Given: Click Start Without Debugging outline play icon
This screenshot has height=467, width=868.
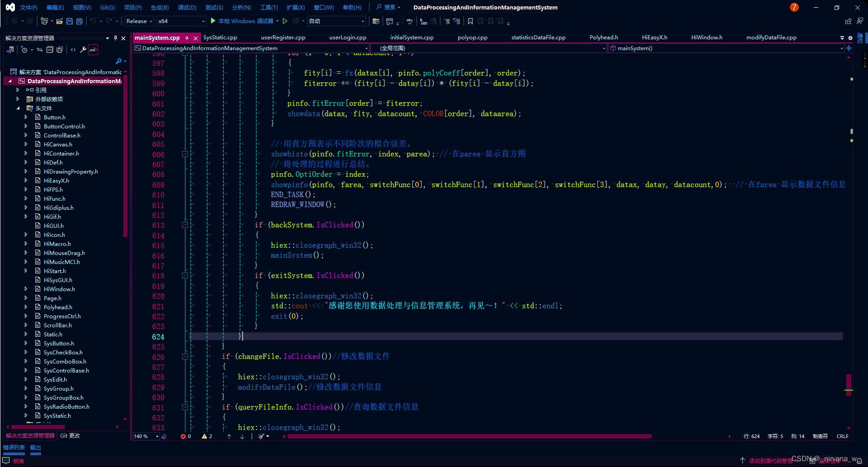Looking at the screenshot, I should tap(285, 21).
